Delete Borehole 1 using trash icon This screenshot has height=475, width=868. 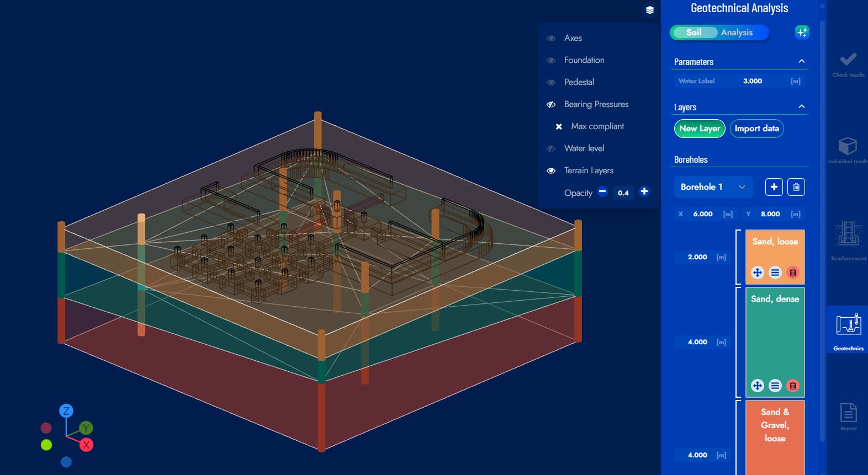(796, 187)
